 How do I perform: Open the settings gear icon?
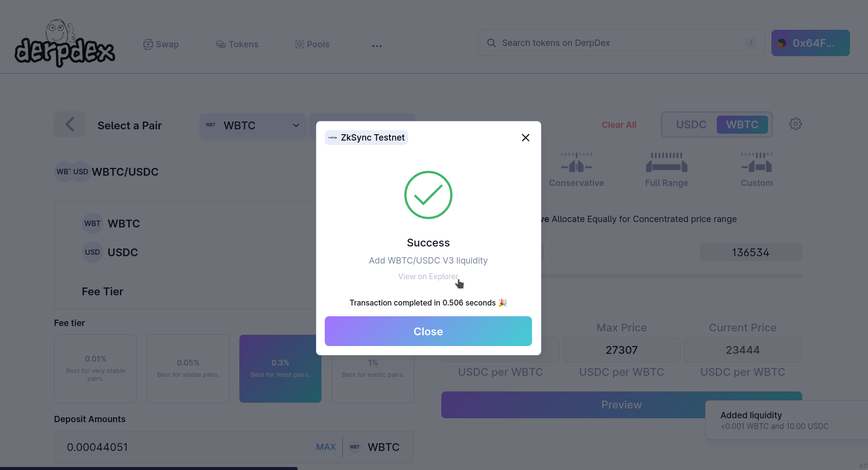(795, 124)
